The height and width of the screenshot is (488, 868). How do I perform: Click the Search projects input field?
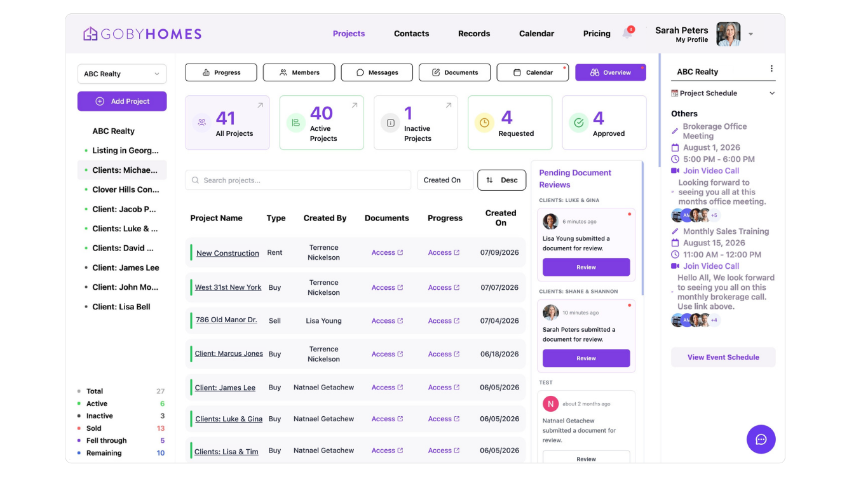298,180
